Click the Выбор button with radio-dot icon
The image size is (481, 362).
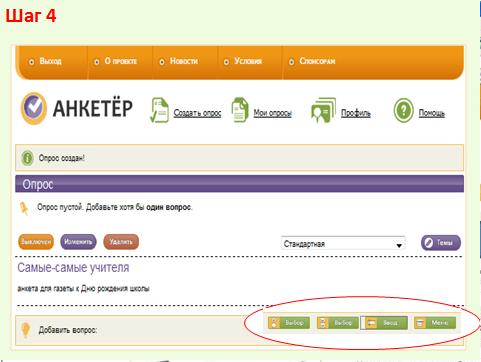pyautogui.click(x=289, y=323)
